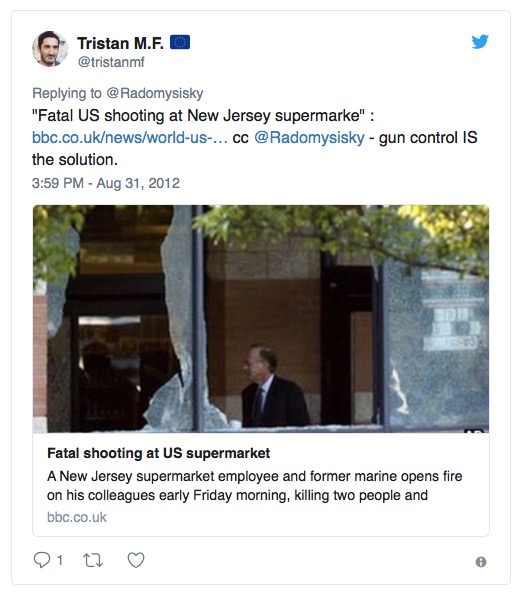Like the tweet with heart icon
The height and width of the screenshot is (599, 520).
(x=136, y=560)
